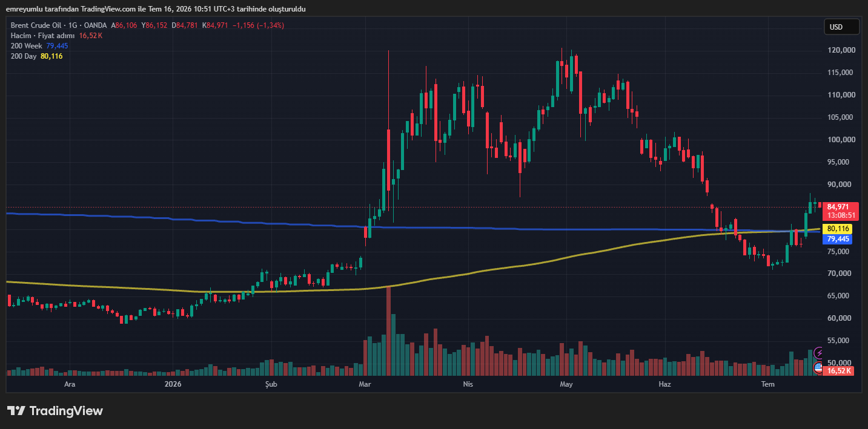Click the Şub month label on time axis
Image resolution: width=868 pixels, height=429 pixels.
tap(271, 384)
